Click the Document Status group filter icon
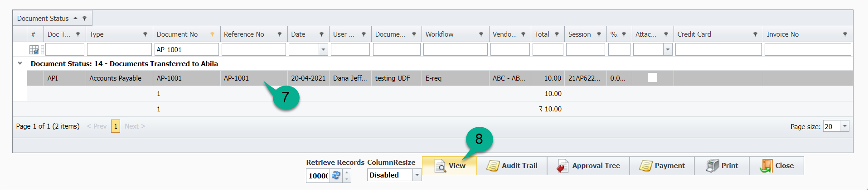The width and height of the screenshot is (868, 192). click(x=84, y=19)
